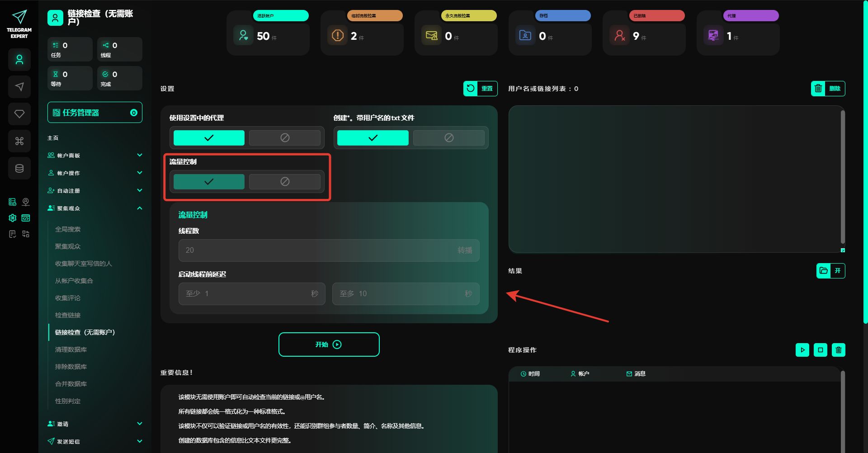Click the username list vertical scrollbar
Viewport: 868px width, 453px height.
coord(843,176)
